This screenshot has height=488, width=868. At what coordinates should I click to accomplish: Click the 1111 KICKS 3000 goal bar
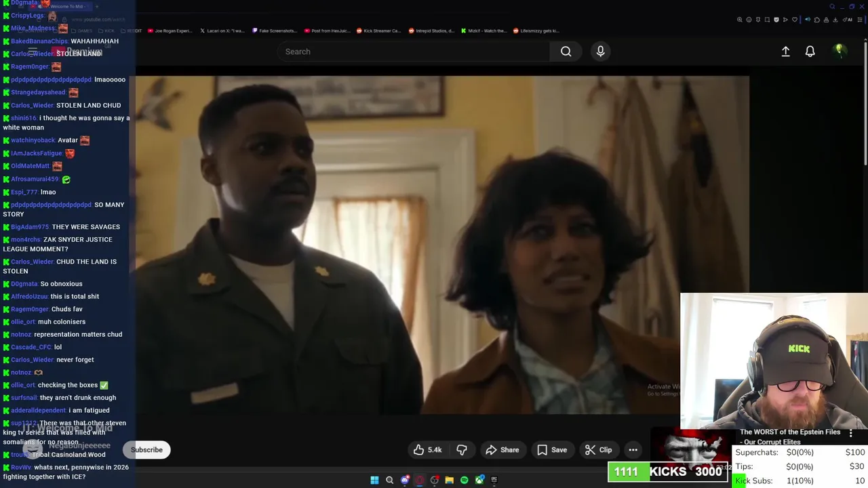coord(668,472)
